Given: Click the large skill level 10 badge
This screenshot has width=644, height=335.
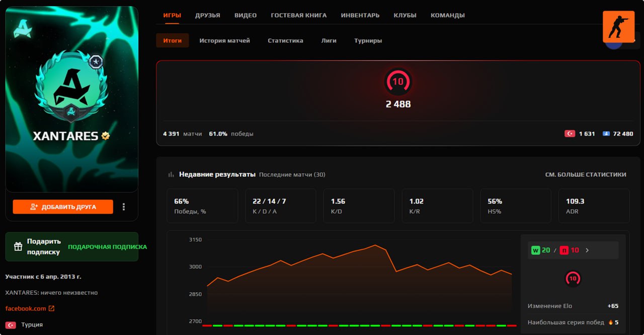Looking at the screenshot, I should 398,82.
